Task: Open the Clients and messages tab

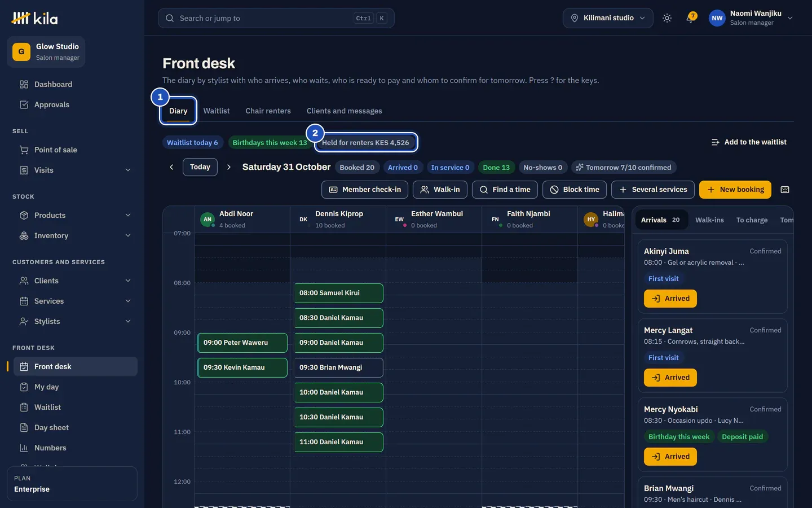Action: coord(345,111)
